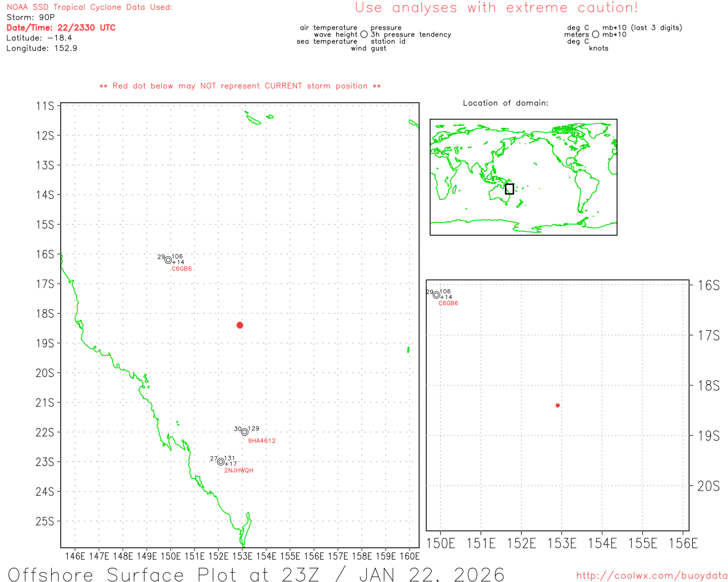Click the legend circle beside 'meters'
This screenshot has width=728, height=582.
(x=595, y=35)
